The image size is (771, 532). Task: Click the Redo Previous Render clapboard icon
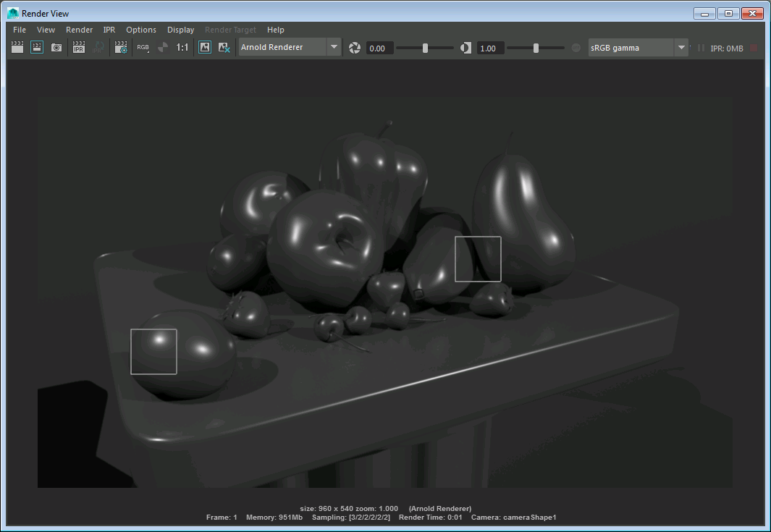[17, 47]
